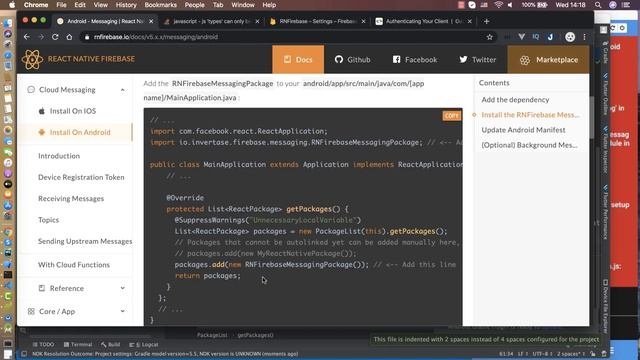The width and height of the screenshot is (640, 360).
Task: Open the Chrome three-dot menu
Action: click(x=584, y=37)
